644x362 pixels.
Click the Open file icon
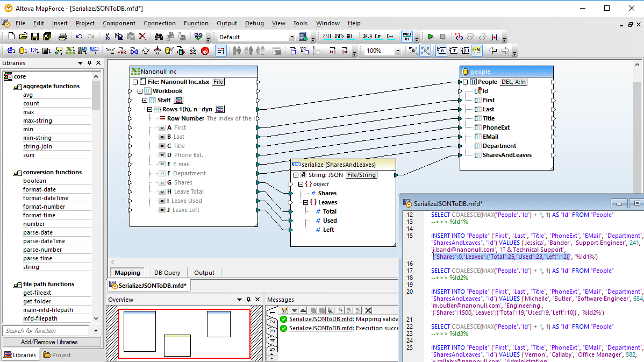(23, 37)
